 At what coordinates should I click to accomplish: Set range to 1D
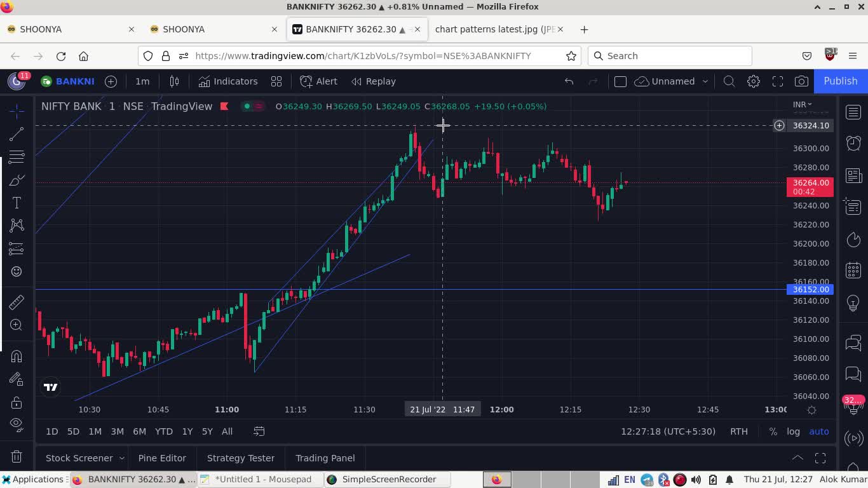52,431
